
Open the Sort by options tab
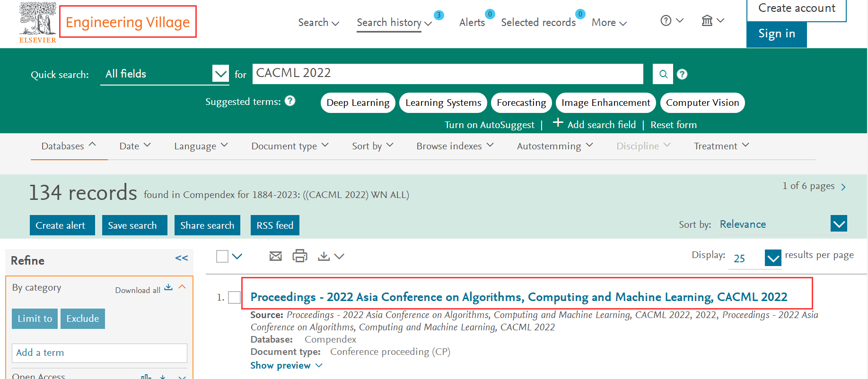tap(373, 146)
